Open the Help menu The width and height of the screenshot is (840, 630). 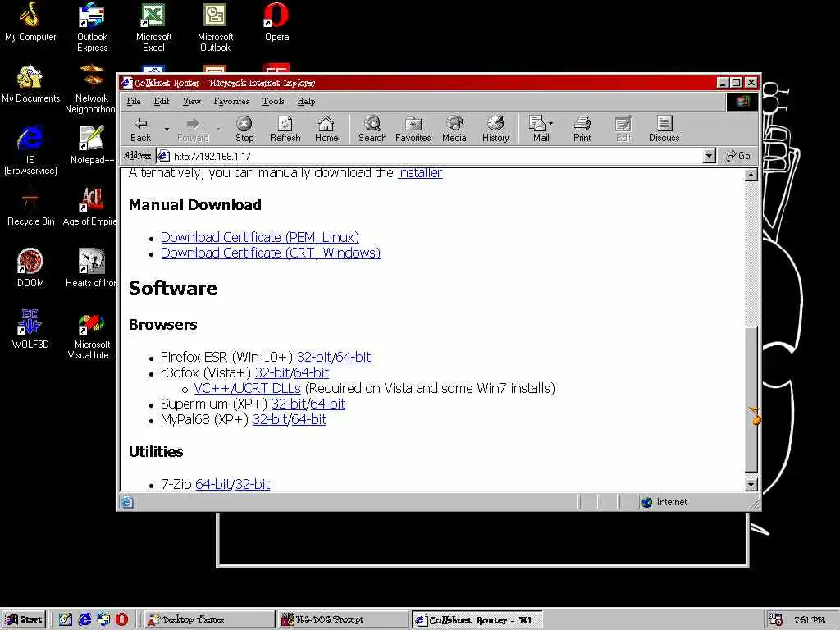click(306, 101)
